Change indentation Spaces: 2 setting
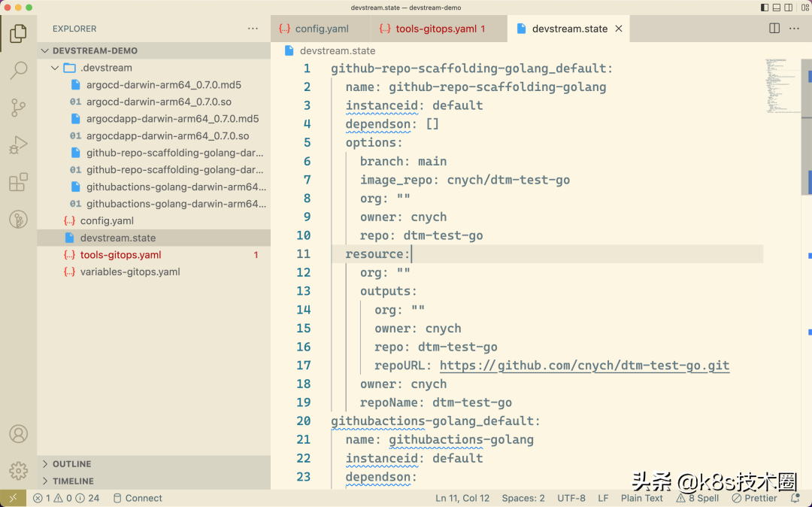 (523, 498)
